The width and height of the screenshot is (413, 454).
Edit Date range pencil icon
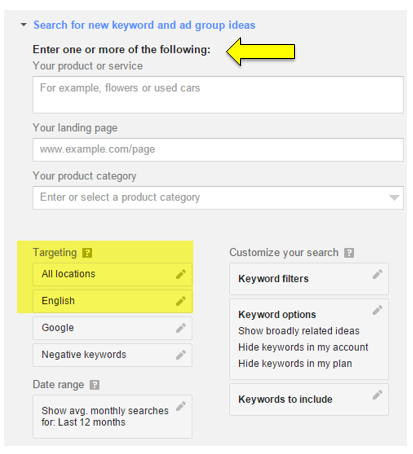tap(181, 406)
